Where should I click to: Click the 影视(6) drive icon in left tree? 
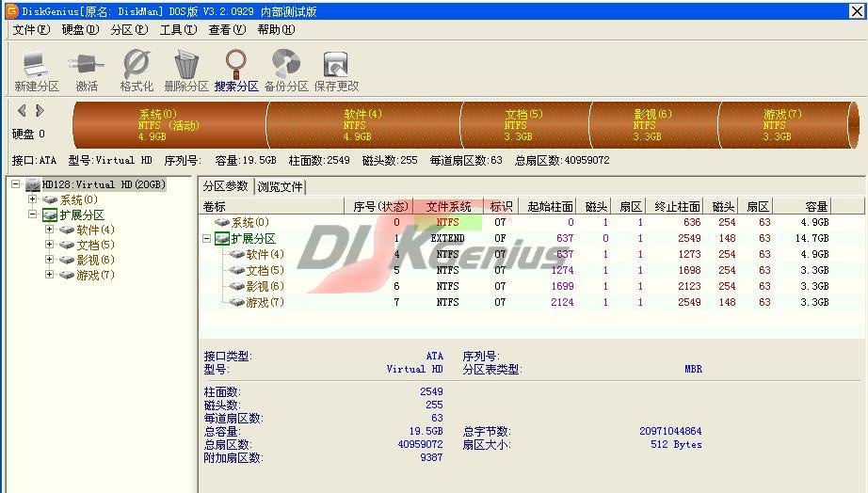pos(67,260)
